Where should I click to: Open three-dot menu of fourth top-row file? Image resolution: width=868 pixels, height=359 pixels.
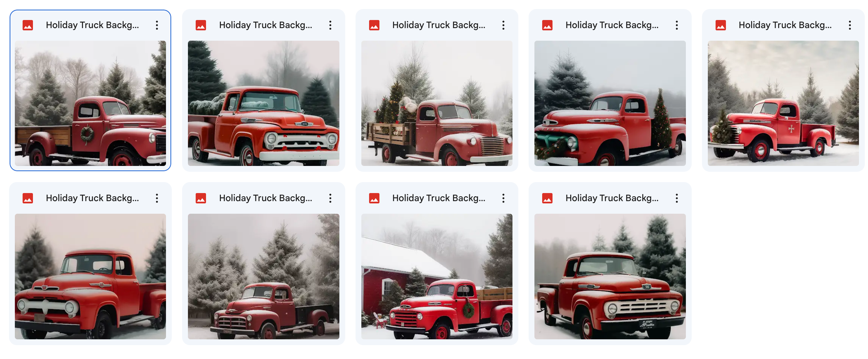(x=677, y=25)
